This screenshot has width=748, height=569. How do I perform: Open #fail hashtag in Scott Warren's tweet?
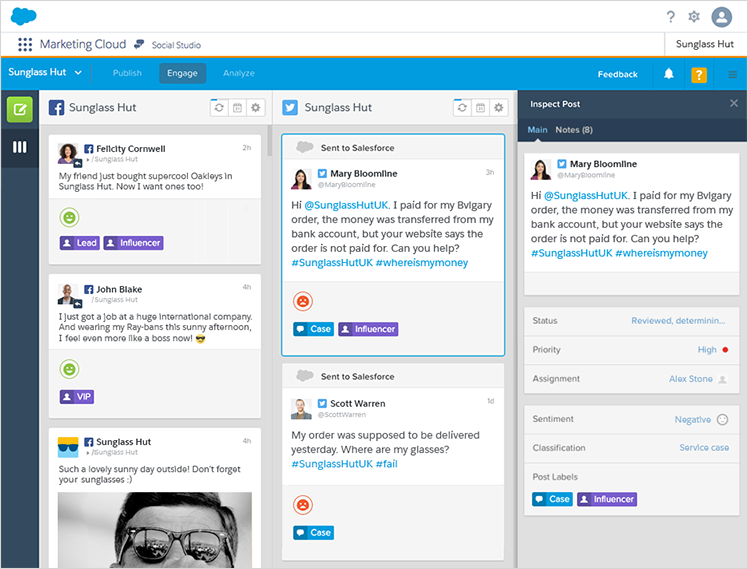(386, 464)
